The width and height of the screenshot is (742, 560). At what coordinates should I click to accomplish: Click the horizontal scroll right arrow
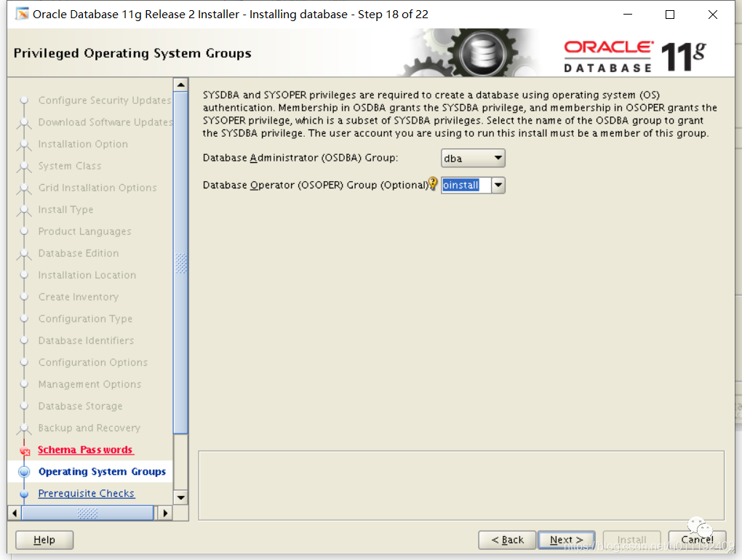pos(165,513)
